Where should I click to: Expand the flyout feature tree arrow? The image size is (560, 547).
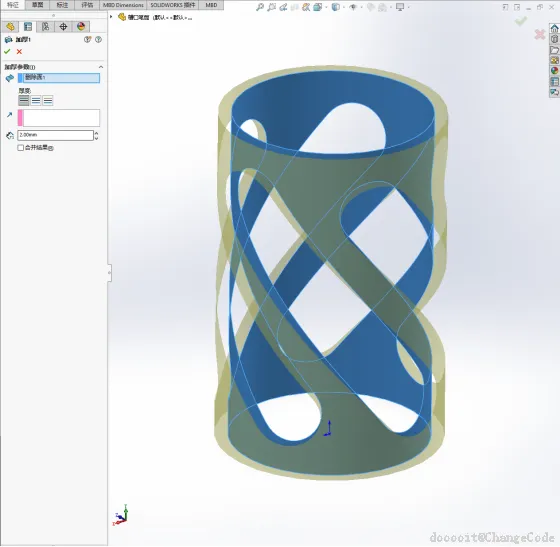111,17
